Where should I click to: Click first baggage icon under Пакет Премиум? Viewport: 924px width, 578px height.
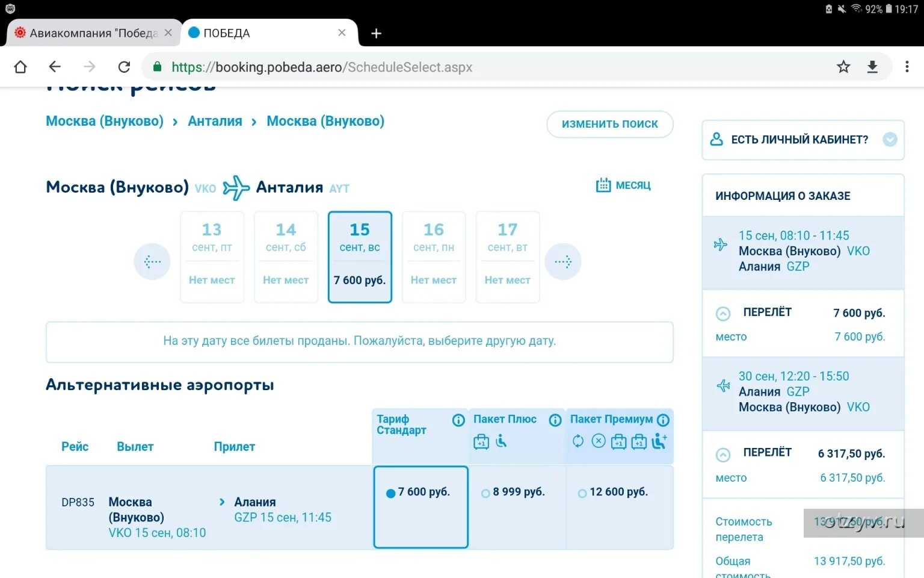[618, 442]
